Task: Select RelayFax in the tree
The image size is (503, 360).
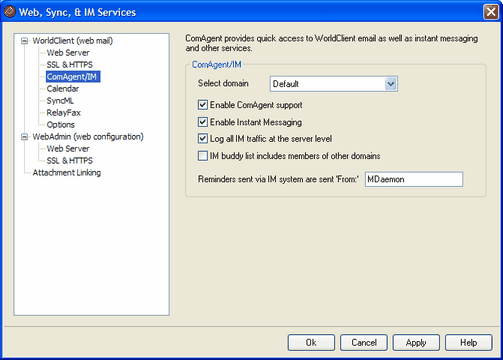Action: coord(64,113)
